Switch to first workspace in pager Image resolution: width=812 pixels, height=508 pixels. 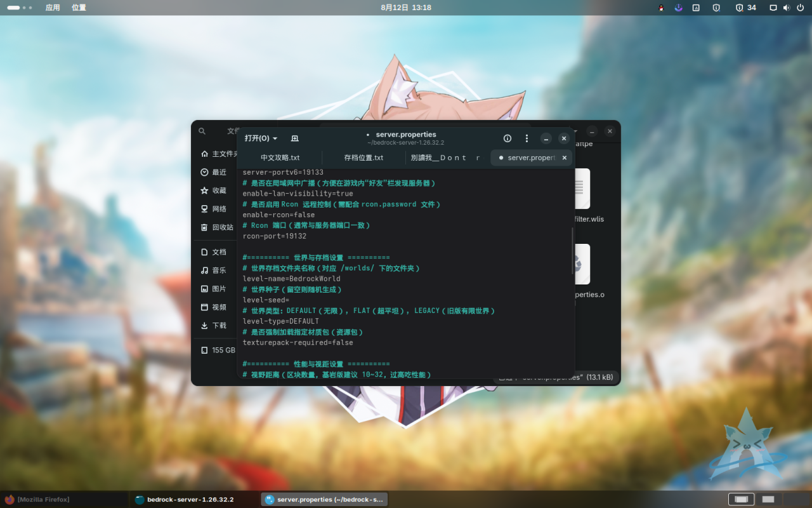pos(741,500)
